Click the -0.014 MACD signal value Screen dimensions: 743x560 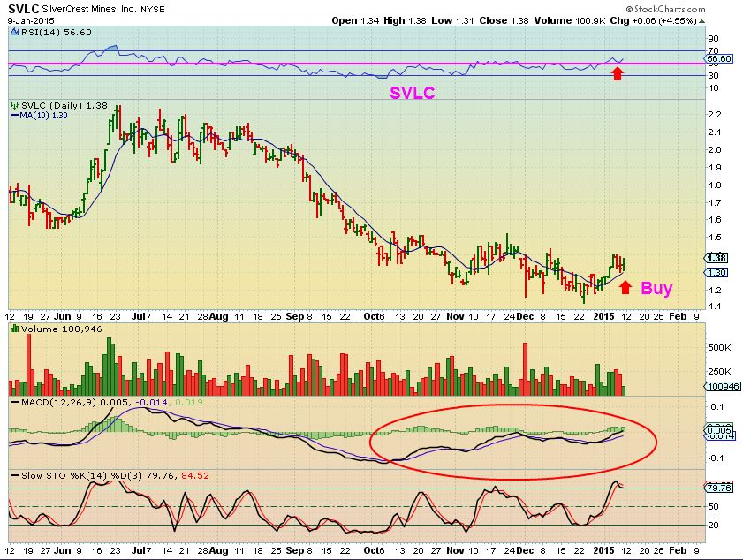click(x=151, y=402)
